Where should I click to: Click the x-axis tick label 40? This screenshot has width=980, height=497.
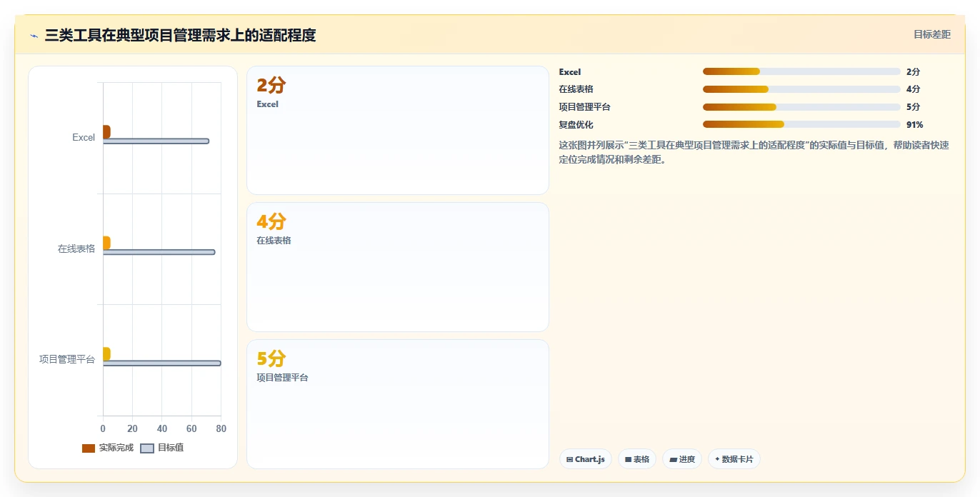tap(162, 428)
